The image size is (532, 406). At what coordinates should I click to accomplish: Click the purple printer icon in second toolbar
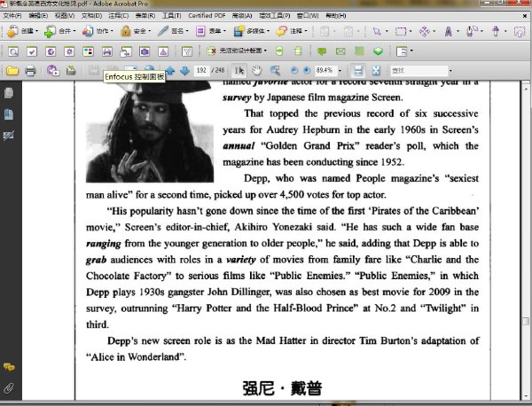[x=107, y=51]
